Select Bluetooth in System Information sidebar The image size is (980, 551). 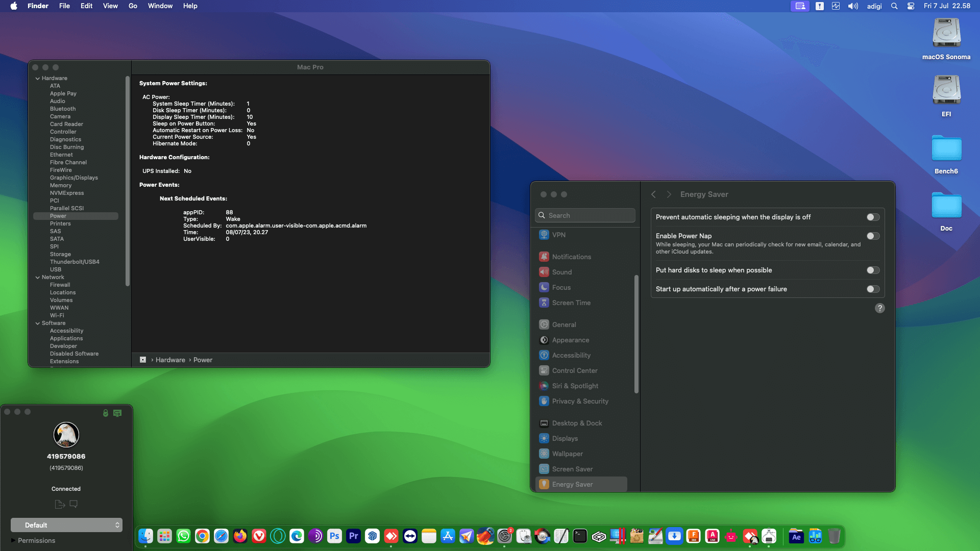coord(63,109)
